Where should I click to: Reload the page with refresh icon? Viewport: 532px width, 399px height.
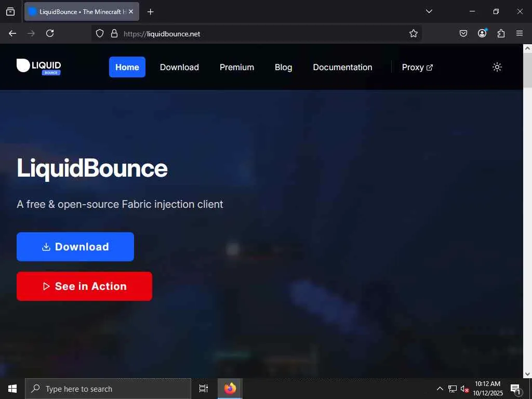pyautogui.click(x=50, y=33)
